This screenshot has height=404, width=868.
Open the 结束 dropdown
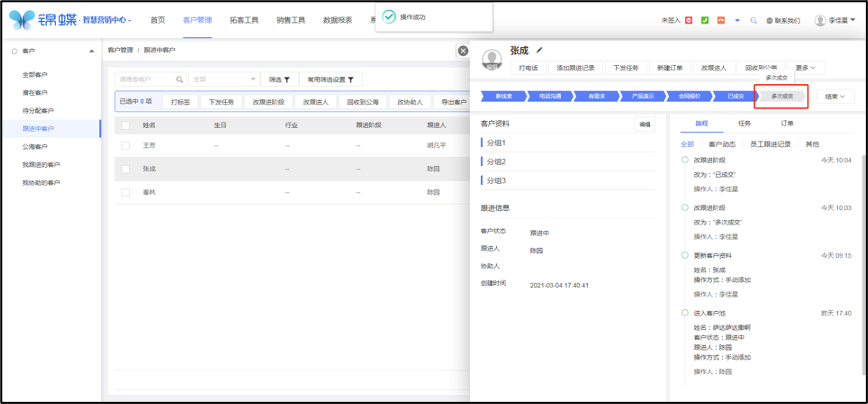[x=835, y=96]
